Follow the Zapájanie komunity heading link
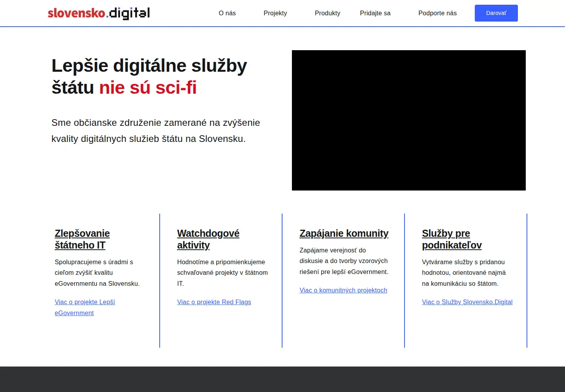 (344, 233)
